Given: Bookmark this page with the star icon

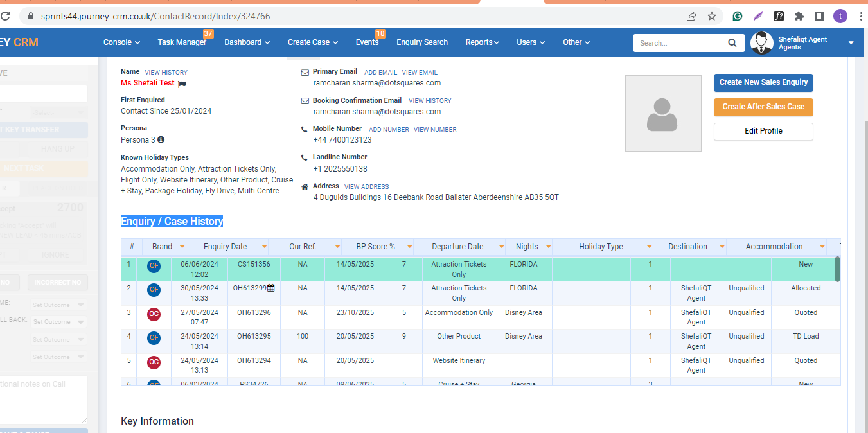Looking at the screenshot, I should point(712,16).
